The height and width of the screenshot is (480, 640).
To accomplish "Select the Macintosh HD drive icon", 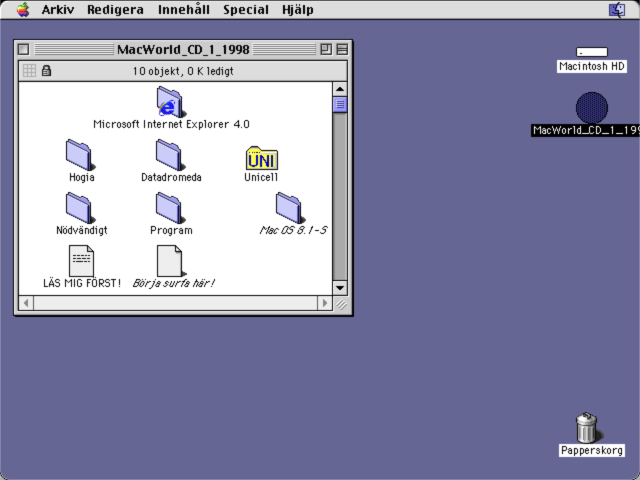I will tap(592, 52).
